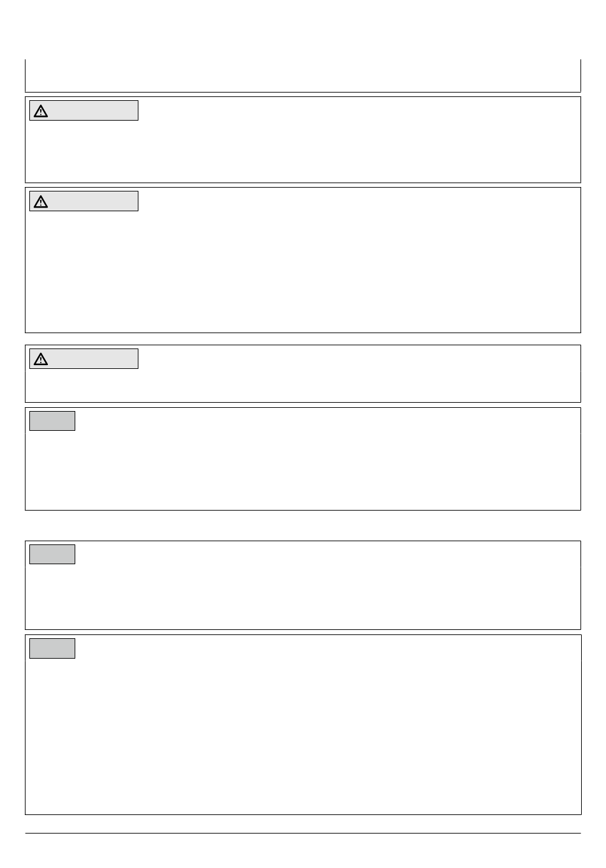
Task: Click the footer horizontal rule line
Action: 303,833
